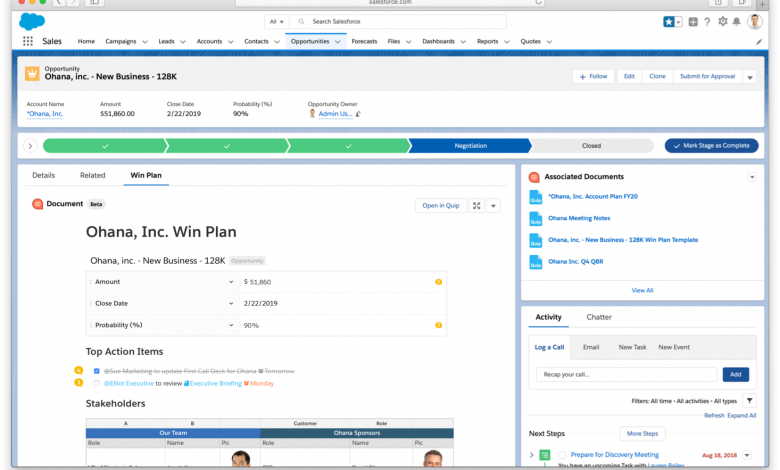Select the Closed stage in path
This screenshot has width=780, height=470.
591,146
